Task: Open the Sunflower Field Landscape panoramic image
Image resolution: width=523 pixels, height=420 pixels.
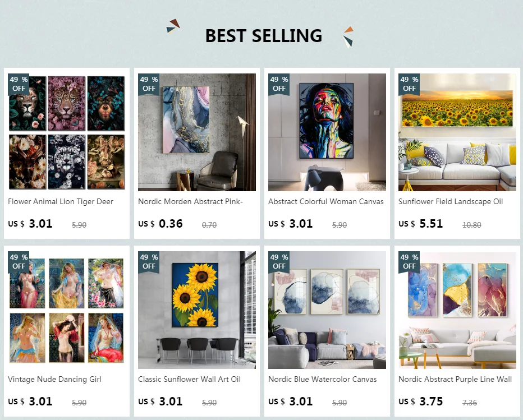Action: tap(457, 132)
